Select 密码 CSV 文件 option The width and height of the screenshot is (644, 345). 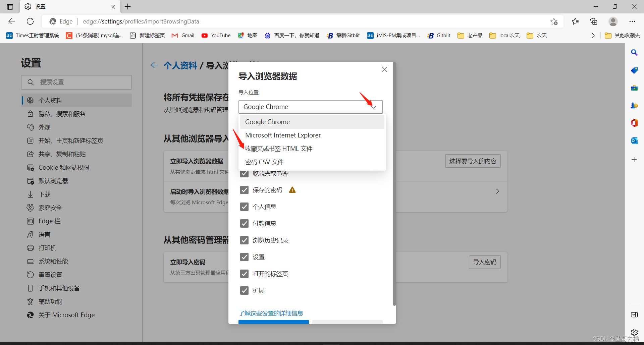tap(312, 162)
